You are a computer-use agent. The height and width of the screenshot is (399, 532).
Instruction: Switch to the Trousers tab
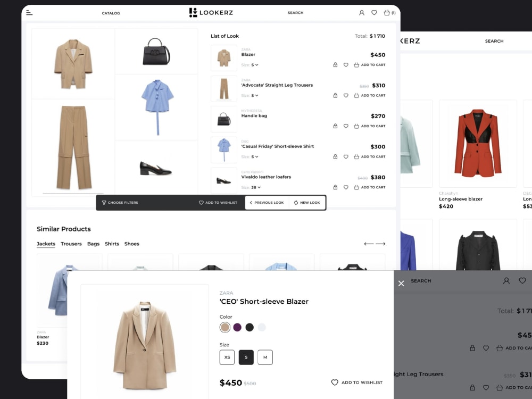click(x=71, y=244)
